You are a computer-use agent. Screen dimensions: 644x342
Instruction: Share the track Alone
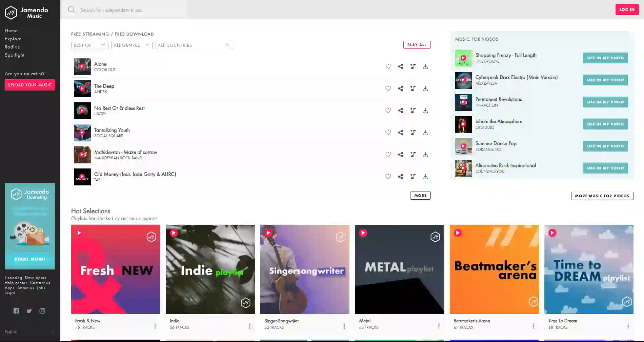point(401,66)
